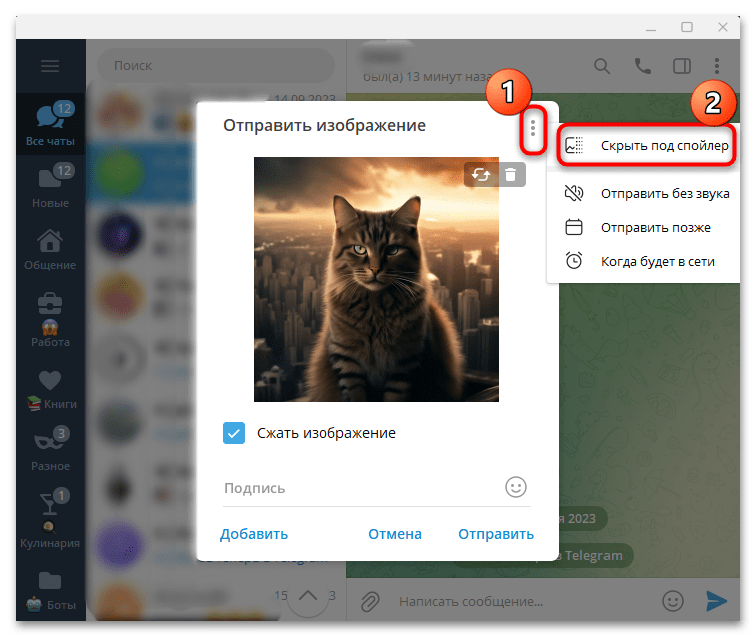Maximize the Telegram window

687,27
